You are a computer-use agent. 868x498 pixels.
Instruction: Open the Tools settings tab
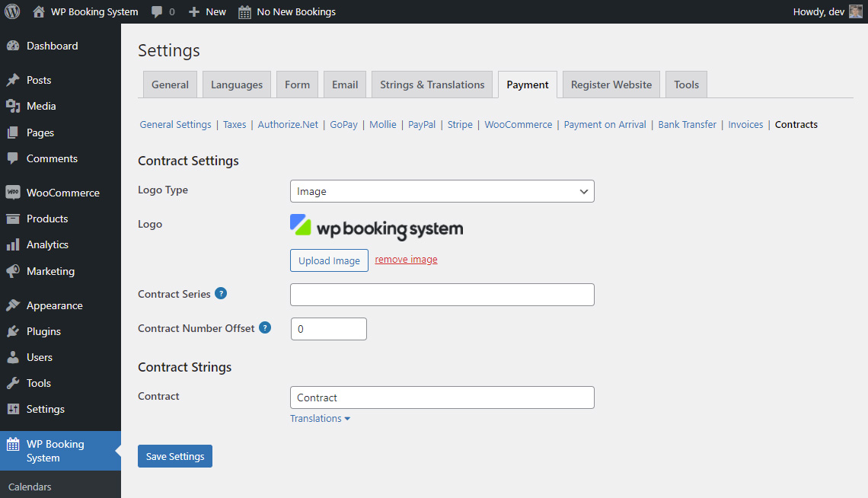click(687, 85)
